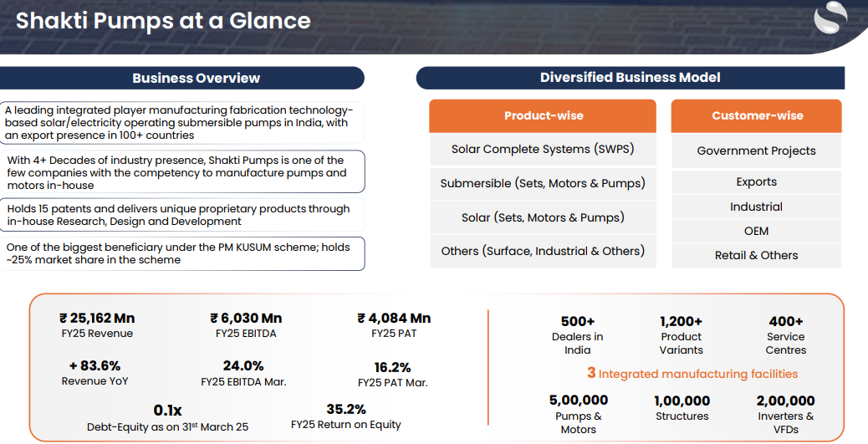This screenshot has width=868, height=444.
Task: Click the 'Revenue YoY' label
Action: pos(94,381)
